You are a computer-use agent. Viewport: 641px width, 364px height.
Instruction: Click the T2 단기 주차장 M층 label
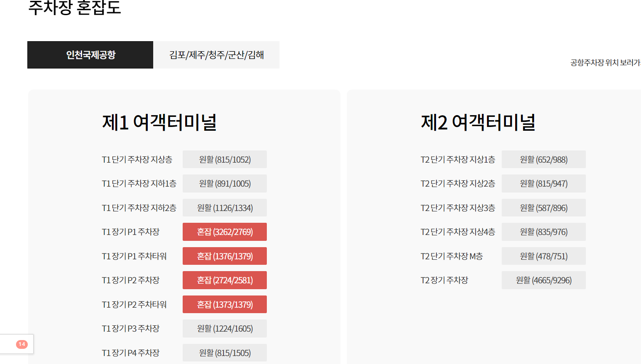tap(452, 256)
